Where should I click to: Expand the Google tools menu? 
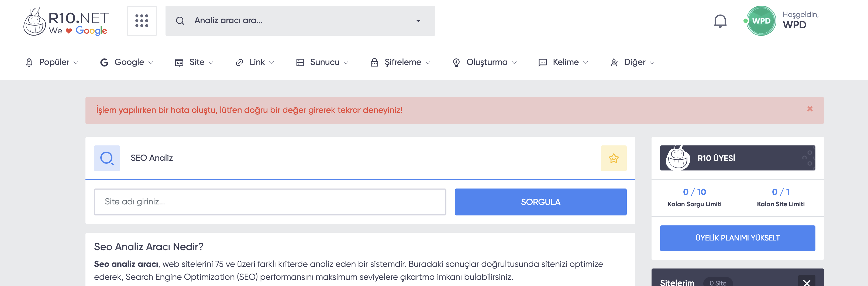point(127,62)
